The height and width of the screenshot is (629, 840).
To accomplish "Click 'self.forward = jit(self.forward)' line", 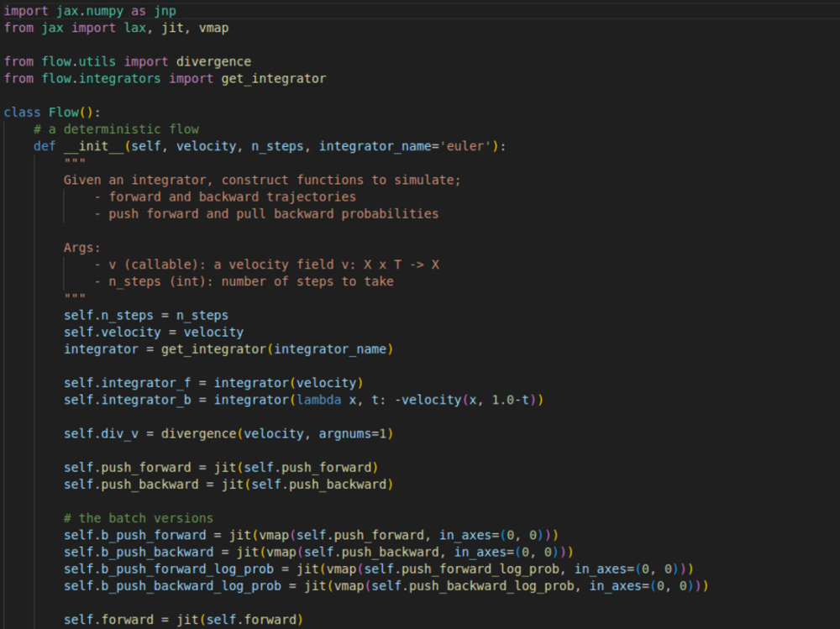I will (x=183, y=620).
